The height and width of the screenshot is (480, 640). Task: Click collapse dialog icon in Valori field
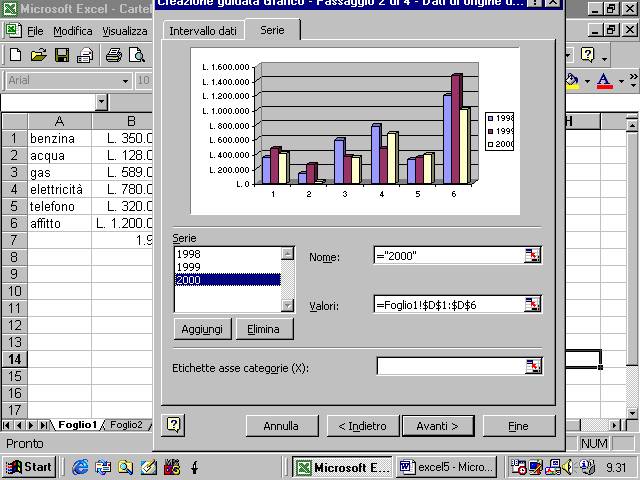532,304
